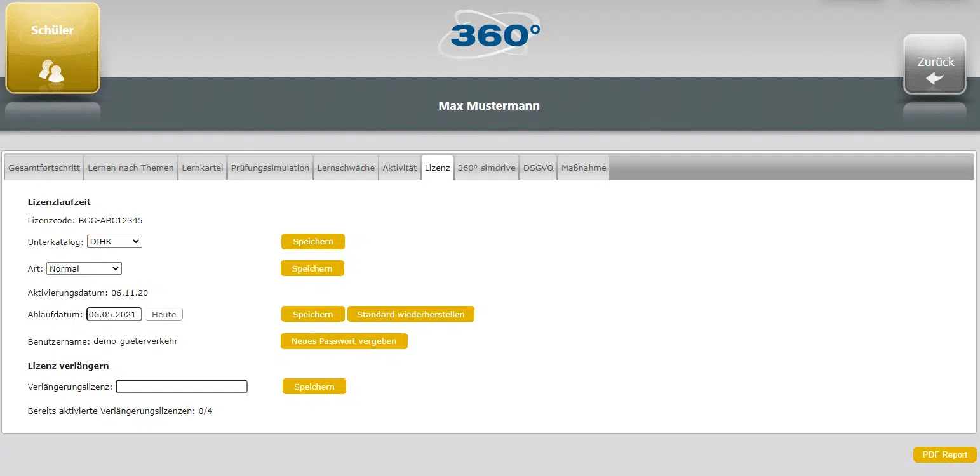Open the DSGVO tab
The image size is (980, 476).
pyautogui.click(x=538, y=168)
